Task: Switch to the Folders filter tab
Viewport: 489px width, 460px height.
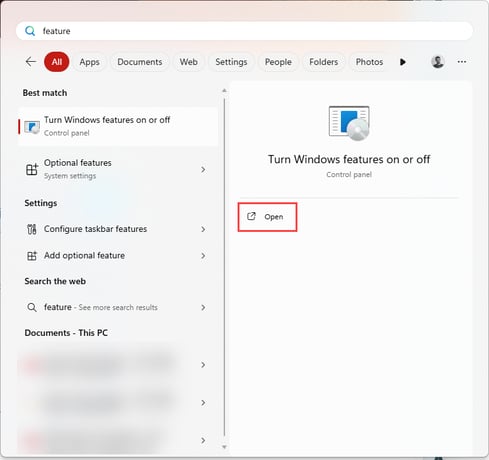Action: tap(324, 62)
